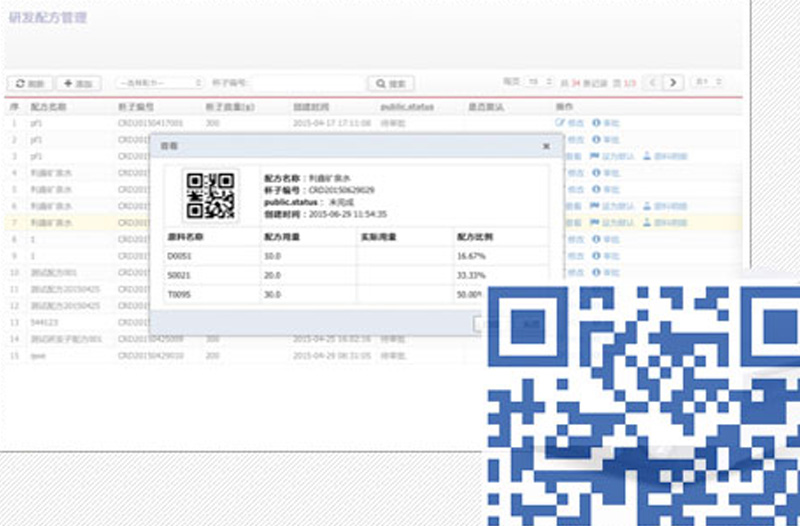Image resolution: width=800 pixels, height=526 pixels.
Task: Close the view dialog with the X
Action: tap(546, 146)
